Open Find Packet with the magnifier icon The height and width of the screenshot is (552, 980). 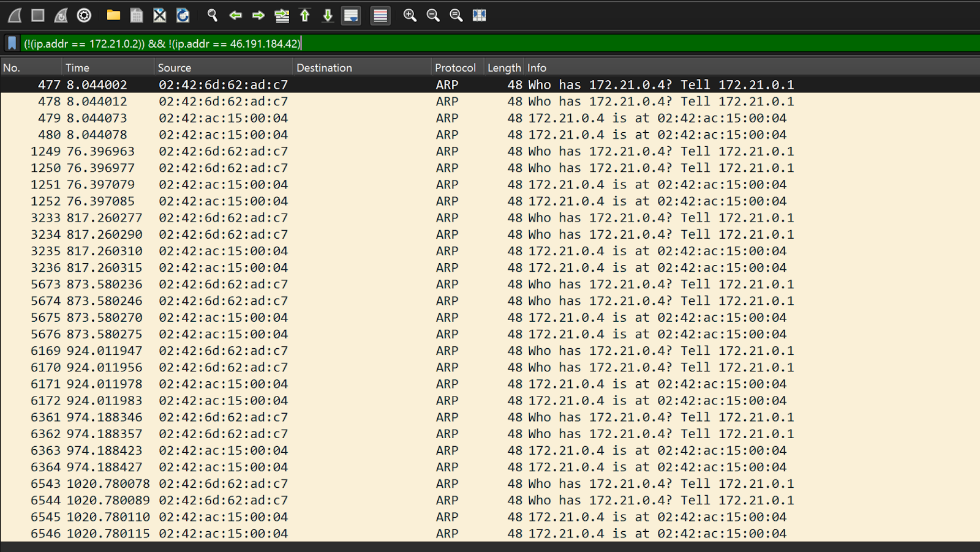(x=212, y=15)
